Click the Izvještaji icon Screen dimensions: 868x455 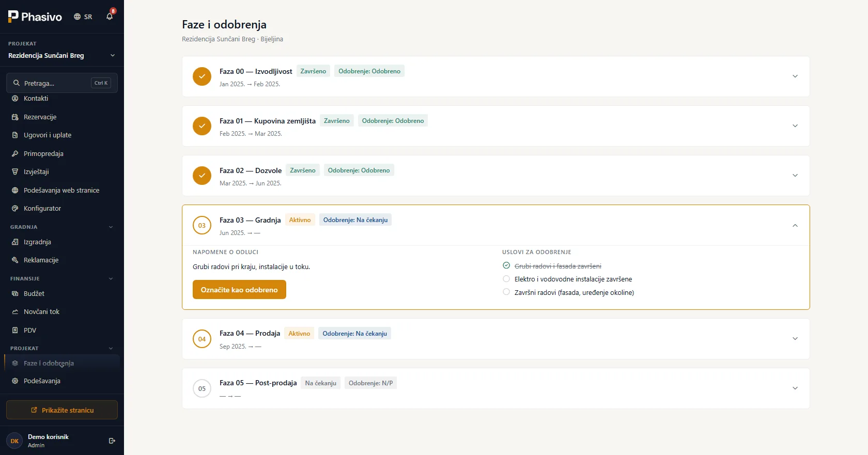click(15, 171)
